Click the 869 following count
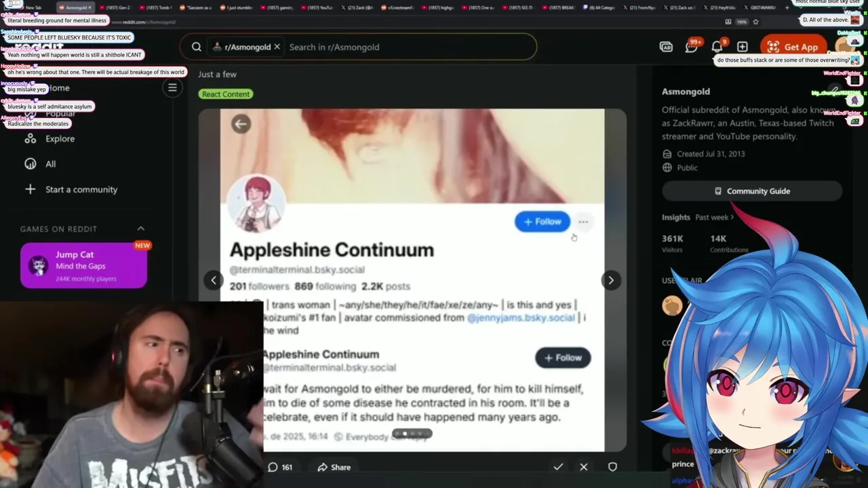Viewport: 868px width, 488px height. [325, 286]
